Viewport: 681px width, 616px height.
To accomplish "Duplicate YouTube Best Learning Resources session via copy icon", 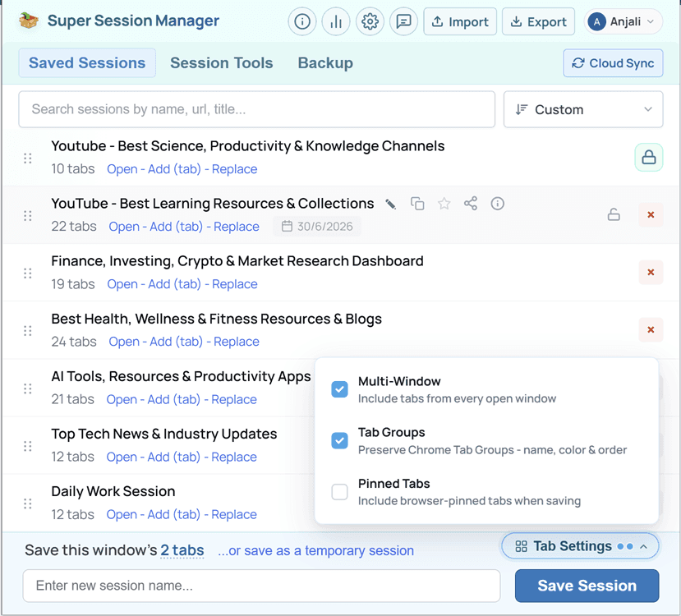I will (417, 203).
